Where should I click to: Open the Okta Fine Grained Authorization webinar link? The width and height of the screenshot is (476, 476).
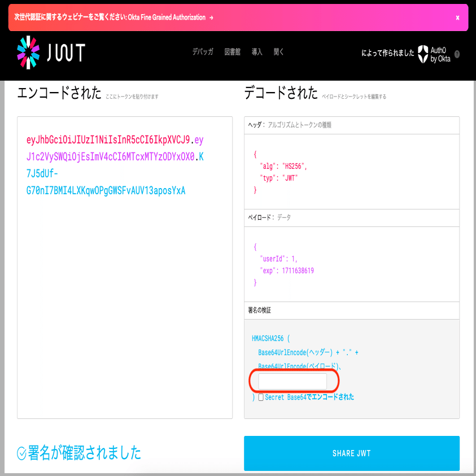168,18
